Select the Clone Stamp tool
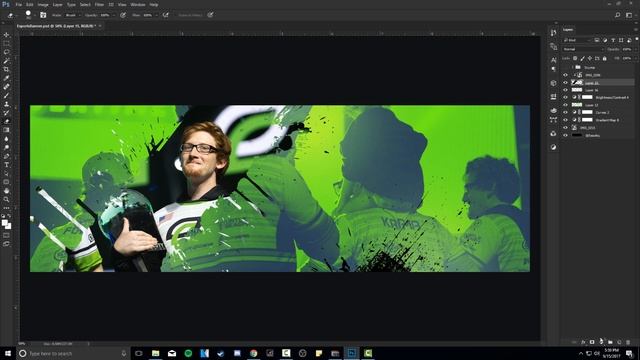The width and height of the screenshot is (640, 360). point(7,104)
